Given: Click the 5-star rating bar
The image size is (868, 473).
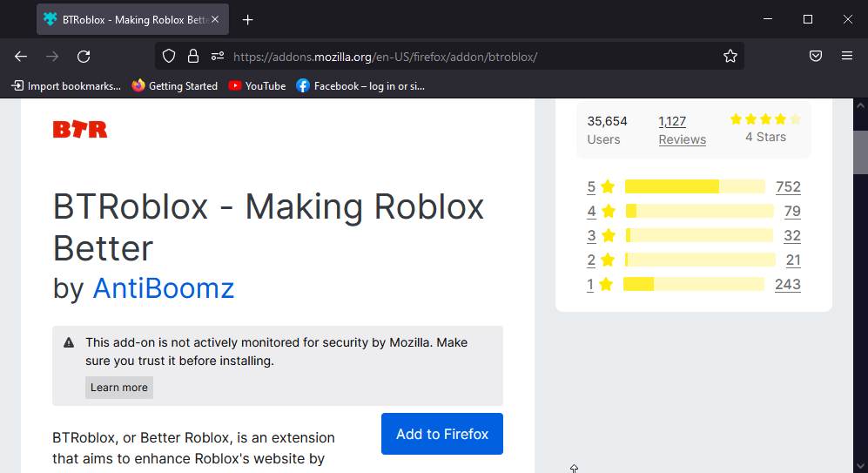Looking at the screenshot, I should (695, 186).
